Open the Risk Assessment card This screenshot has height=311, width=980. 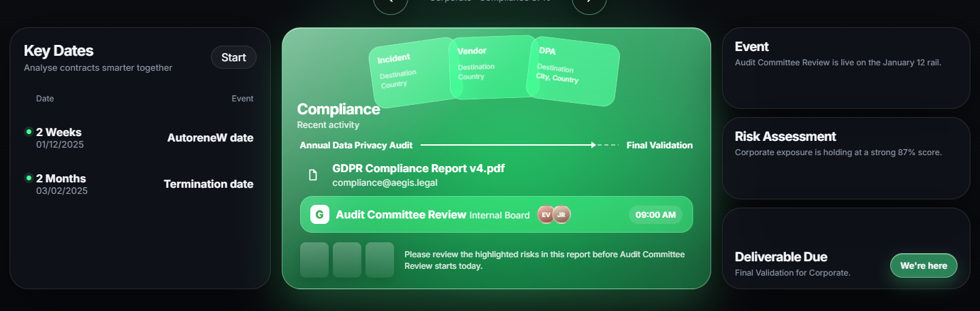coord(846,158)
